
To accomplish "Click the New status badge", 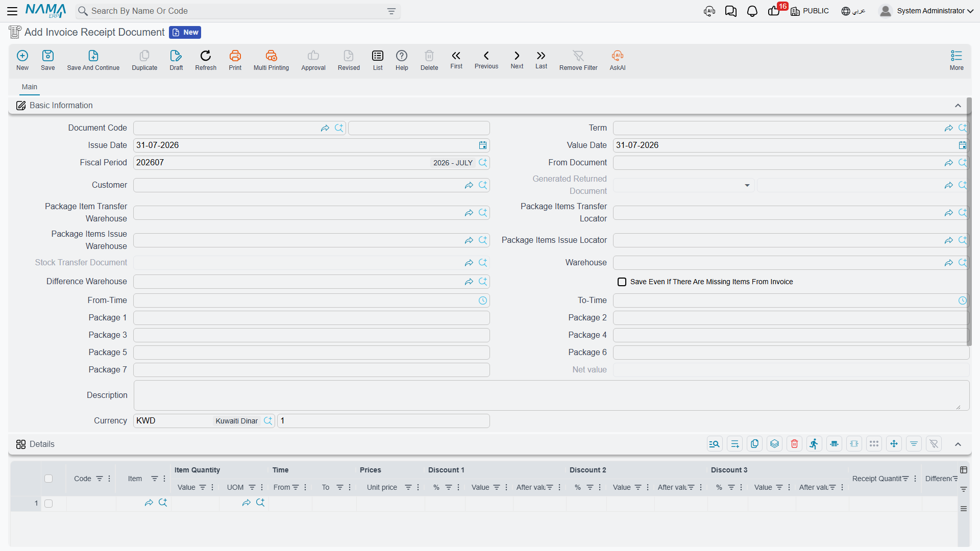I will click(185, 33).
